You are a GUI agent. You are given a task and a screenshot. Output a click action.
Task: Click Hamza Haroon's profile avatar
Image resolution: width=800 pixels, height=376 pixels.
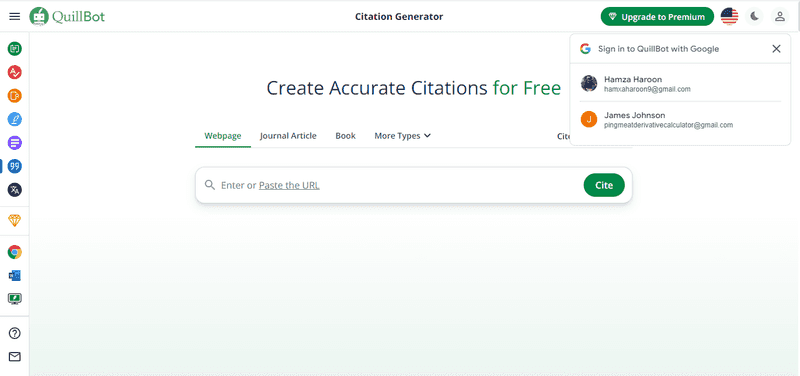(589, 84)
